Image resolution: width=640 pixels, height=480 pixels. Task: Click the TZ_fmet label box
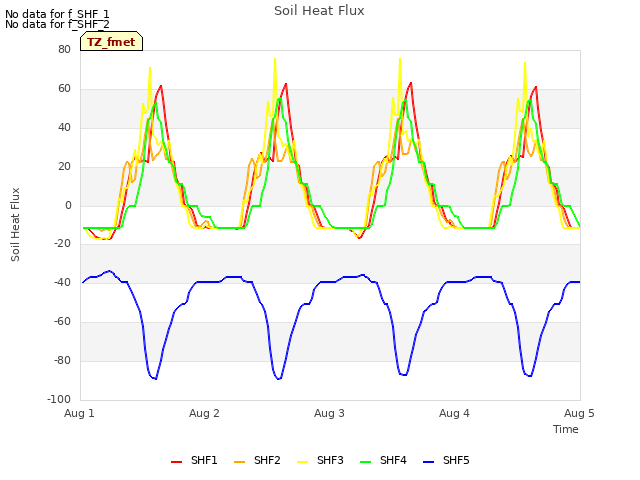tap(111, 41)
